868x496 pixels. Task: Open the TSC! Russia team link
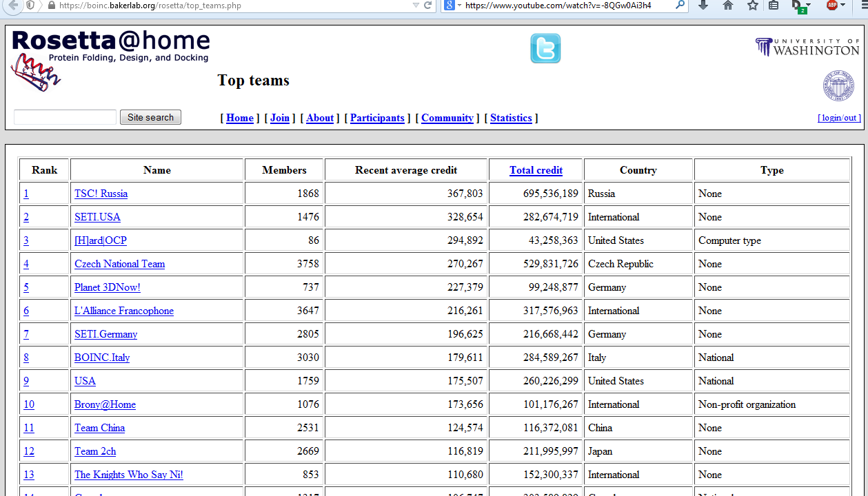tap(101, 194)
